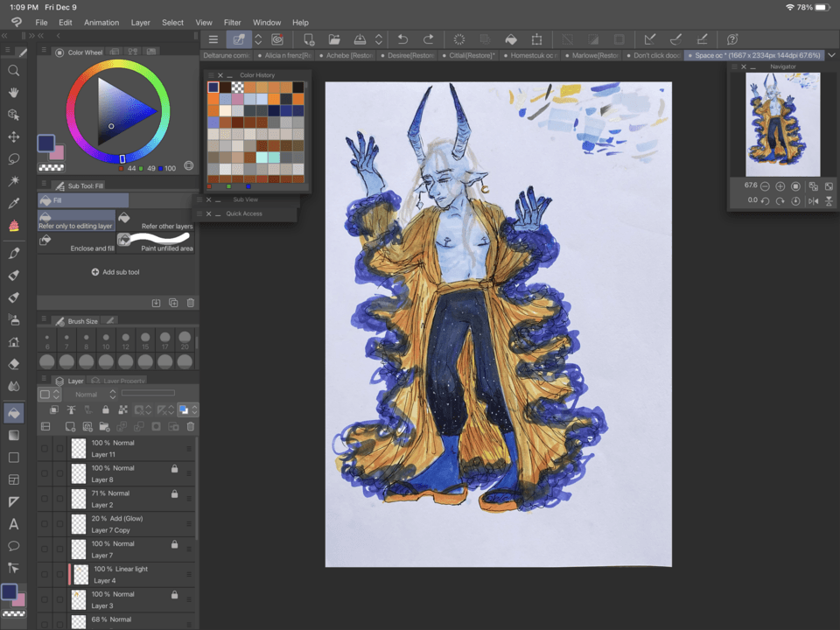Open the Window menu
Screen dimensions: 840x630
(x=267, y=23)
